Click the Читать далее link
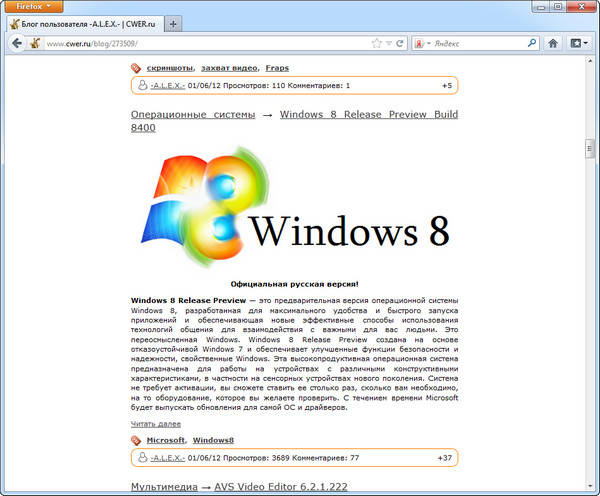 (156, 424)
